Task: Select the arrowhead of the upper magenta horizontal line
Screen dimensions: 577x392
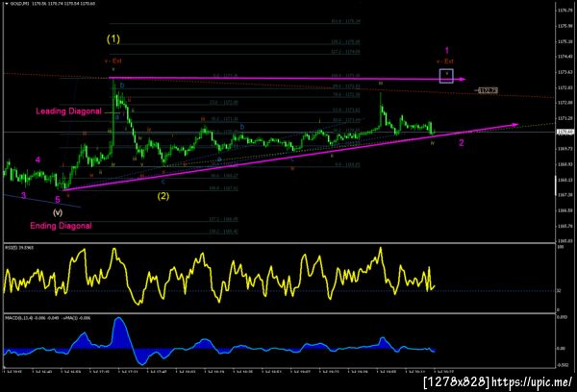Action: 463,79
